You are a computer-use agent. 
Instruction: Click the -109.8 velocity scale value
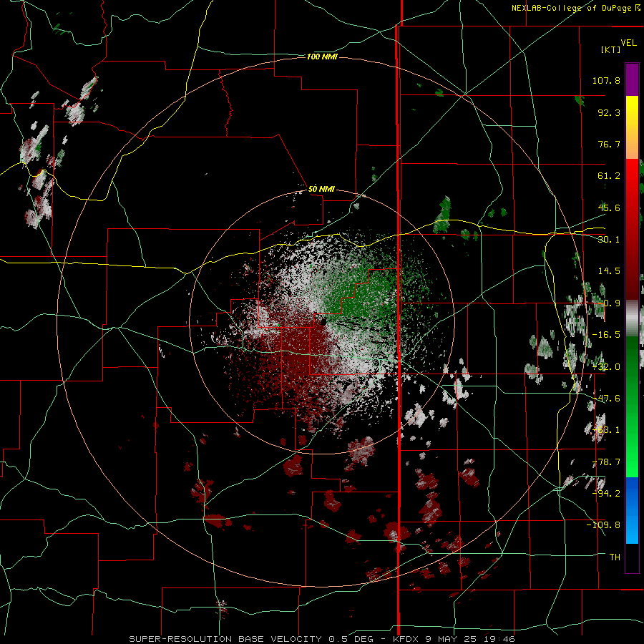(x=603, y=525)
